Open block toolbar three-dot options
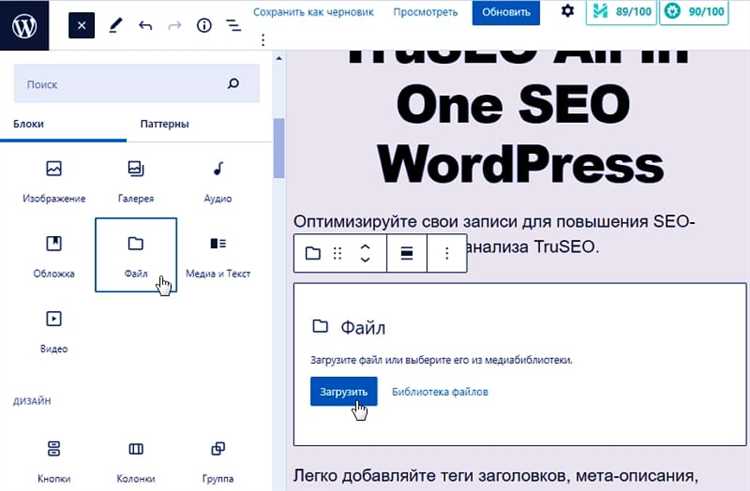750x491 pixels. pyautogui.click(x=447, y=253)
